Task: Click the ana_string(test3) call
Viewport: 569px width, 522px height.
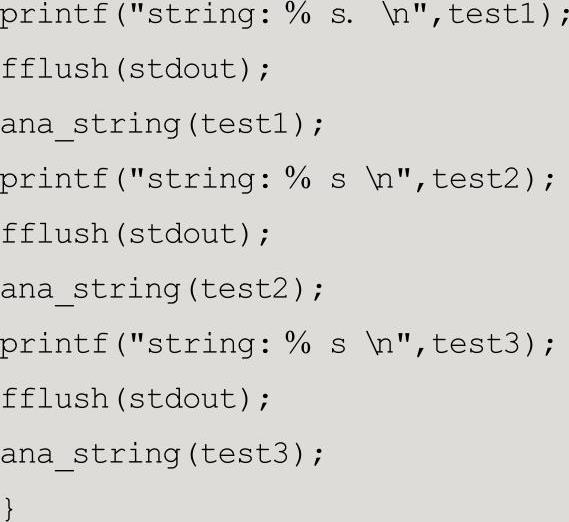Action: pos(162,454)
